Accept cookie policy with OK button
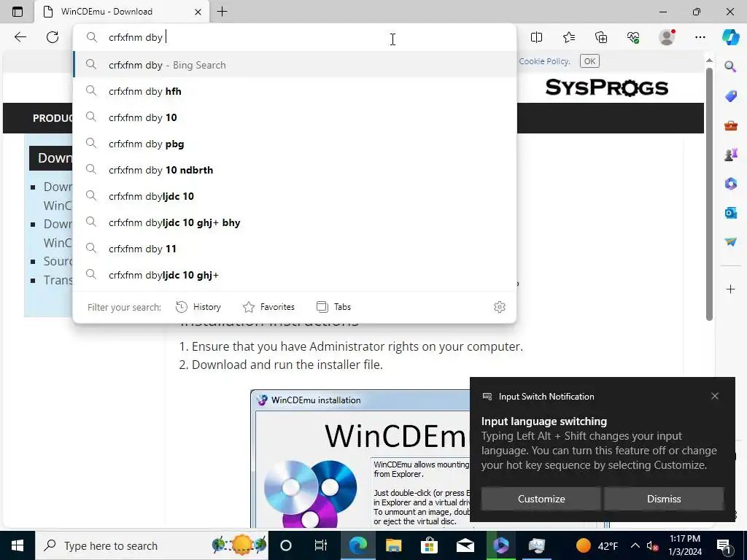The height and width of the screenshot is (560, 747). [x=589, y=61]
